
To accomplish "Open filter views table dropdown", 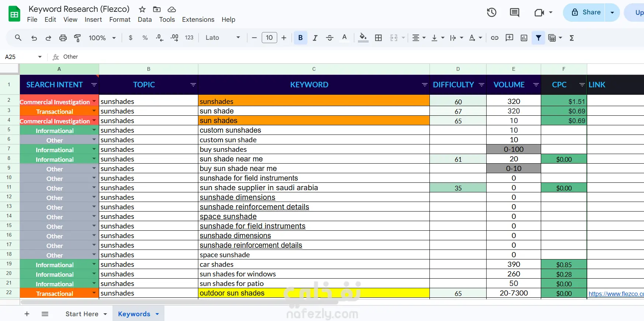I will pyautogui.click(x=555, y=38).
